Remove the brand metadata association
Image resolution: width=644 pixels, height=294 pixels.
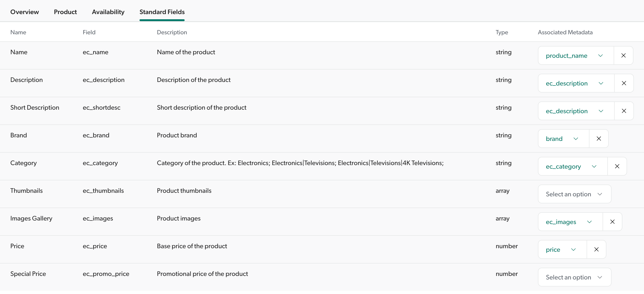tap(599, 138)
